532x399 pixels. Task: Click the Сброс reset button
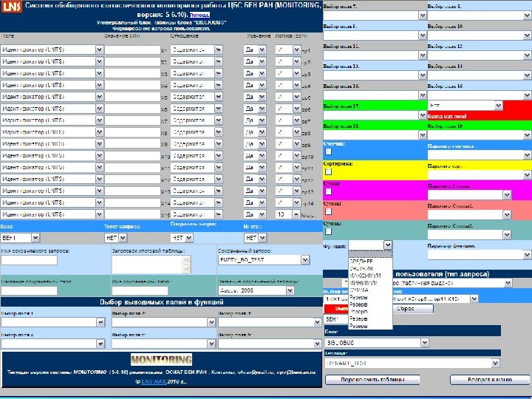click(413, 309)
